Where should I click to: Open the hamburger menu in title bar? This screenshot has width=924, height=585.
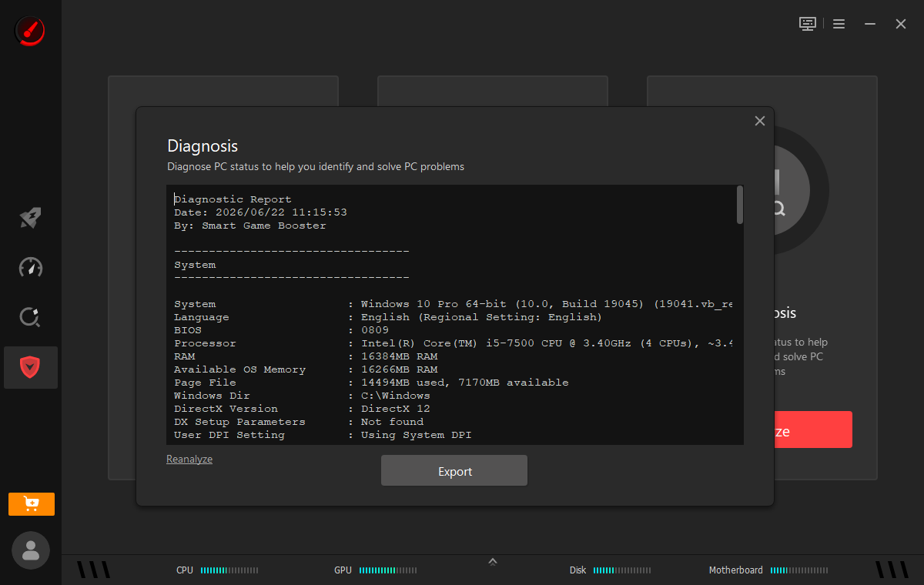coord(839,24)
